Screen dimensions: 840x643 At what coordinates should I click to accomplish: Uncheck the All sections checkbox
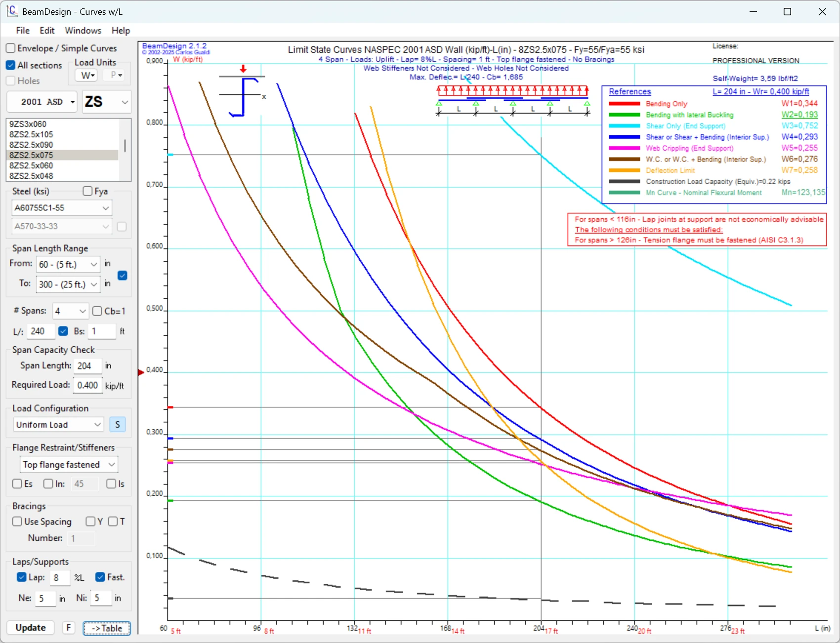tap(11, 65)
